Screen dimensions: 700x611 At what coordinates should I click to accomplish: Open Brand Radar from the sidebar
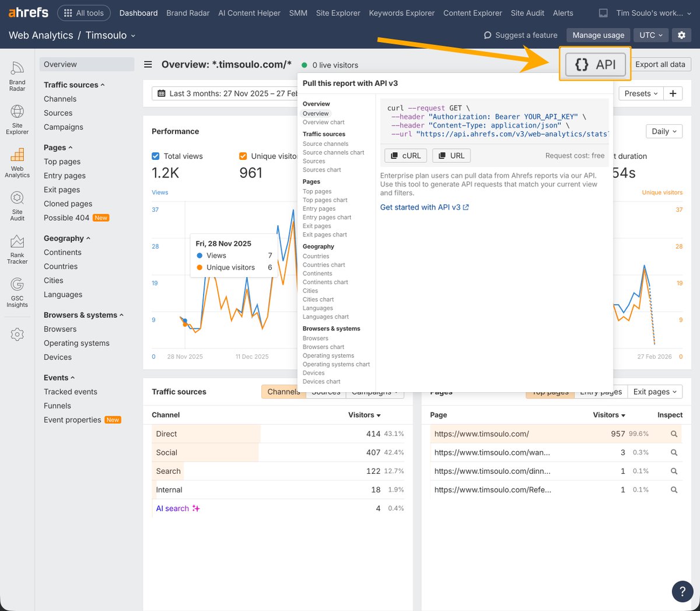tap(17, 76)
